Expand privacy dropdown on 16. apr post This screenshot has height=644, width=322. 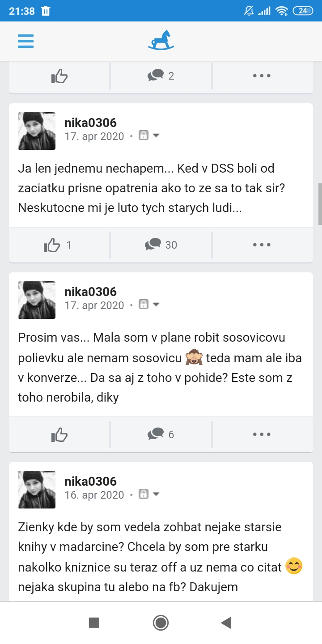156,494
